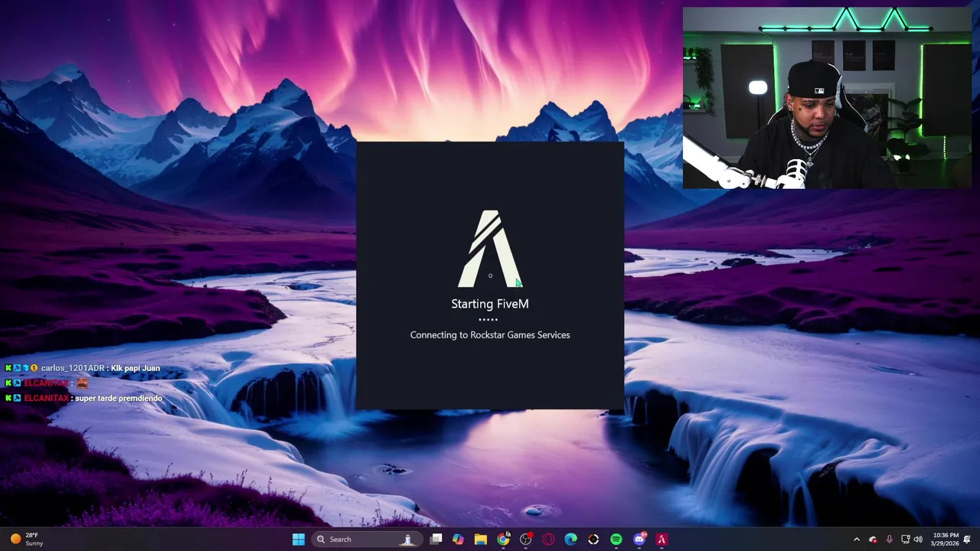Open Discord from the taskbar
This screenshot has height=551, width=980.
pyautogui.click(x=639, y=540)
